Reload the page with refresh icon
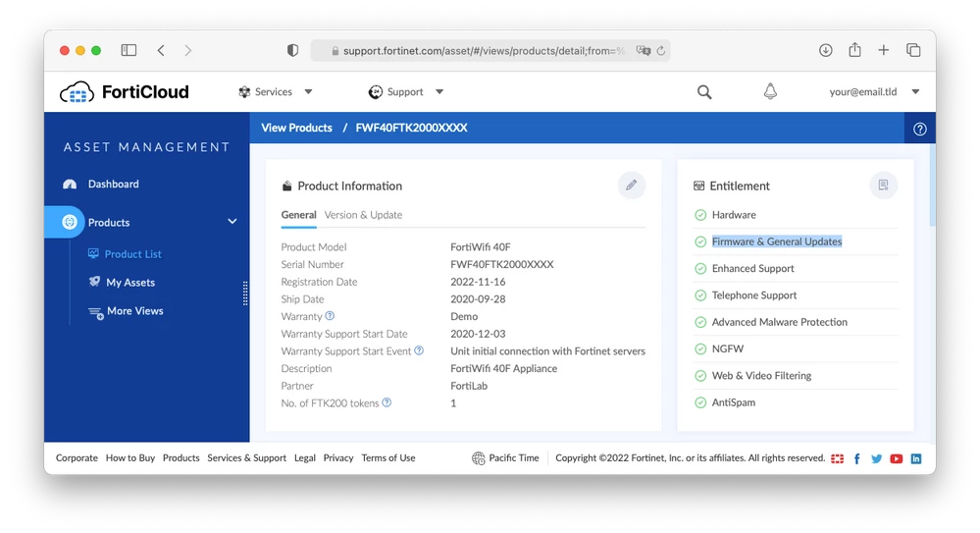 660,51
